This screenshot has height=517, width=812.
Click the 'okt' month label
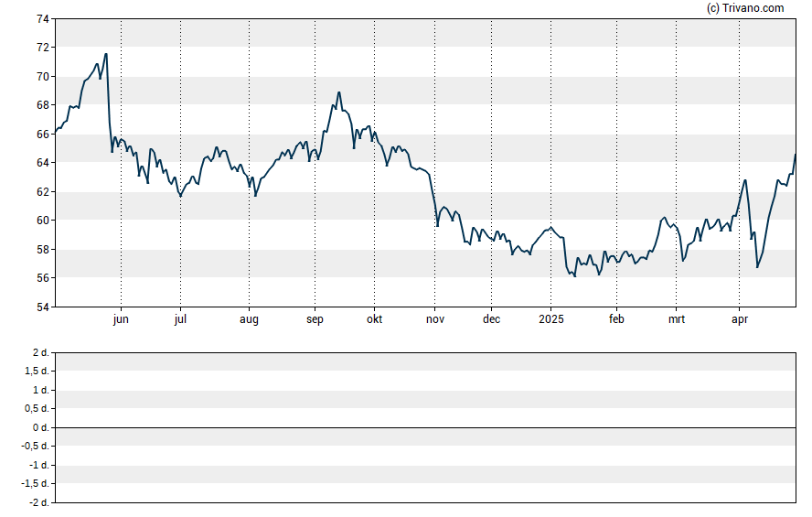click(374, 319)
